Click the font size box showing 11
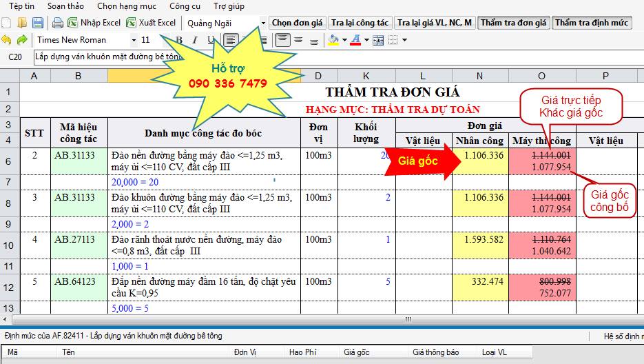 pyautogui.click(x=148, y=40)
